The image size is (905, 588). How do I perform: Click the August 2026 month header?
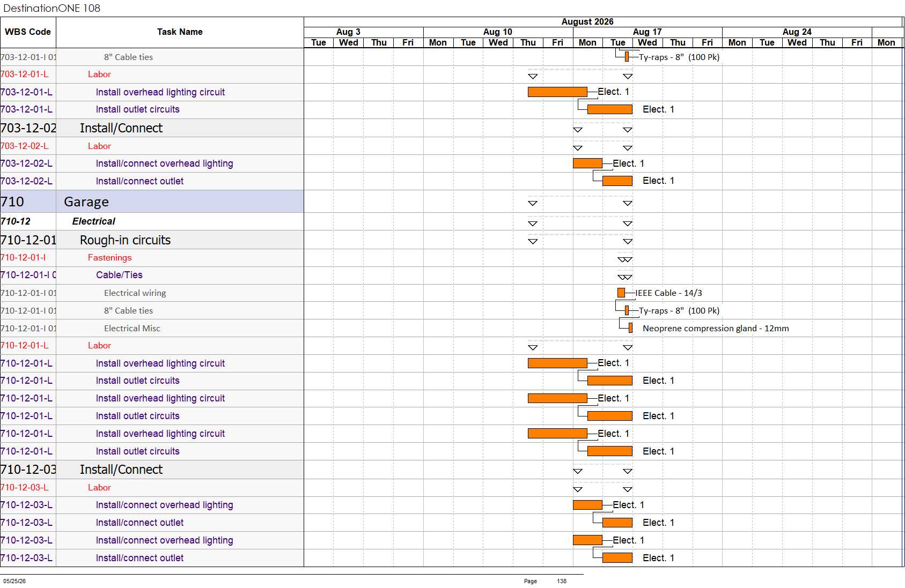[x=587, y=22]
